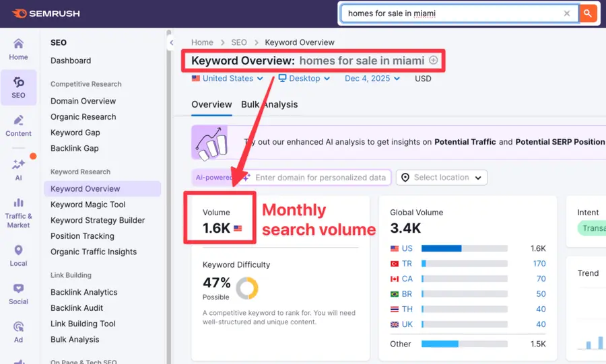Click BR volume value 50
The image size is (606, 364).
541,294
